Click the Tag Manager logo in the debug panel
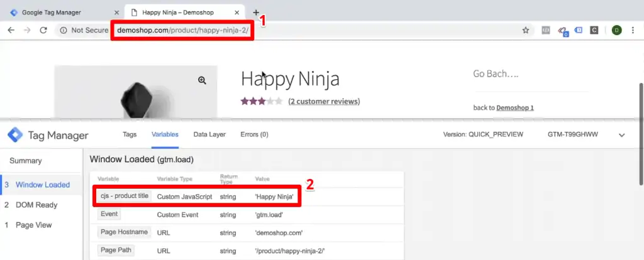644x260 pixels. click(x=15, y=135)
